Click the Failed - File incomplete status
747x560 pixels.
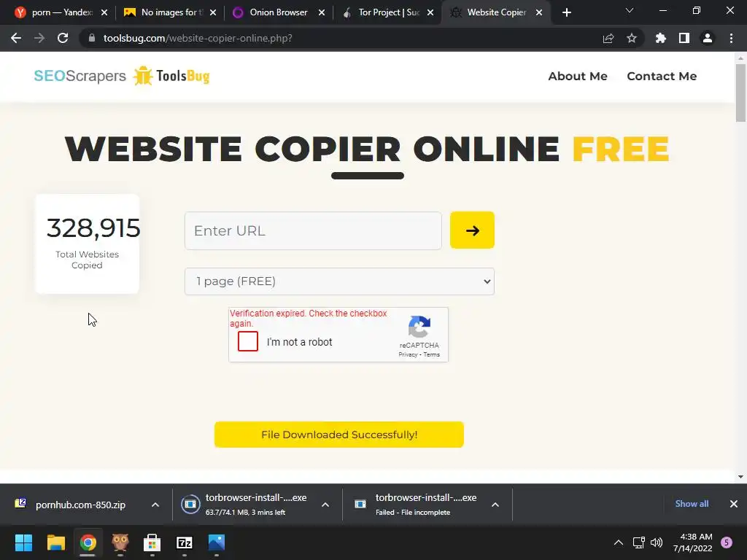[413, 513]
